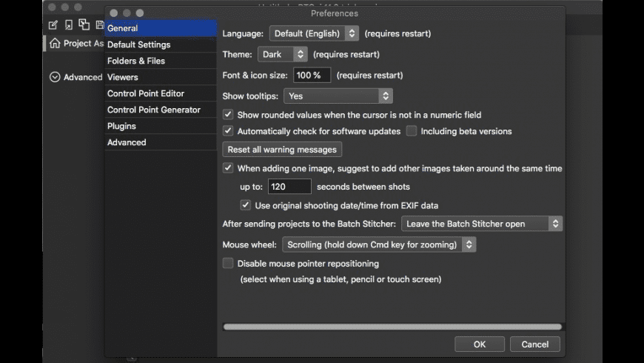Open the Theme dropdown set to Dark
The height and width of the screenshot is (363, 644).
pyautogui.click(x=283, y=54)
